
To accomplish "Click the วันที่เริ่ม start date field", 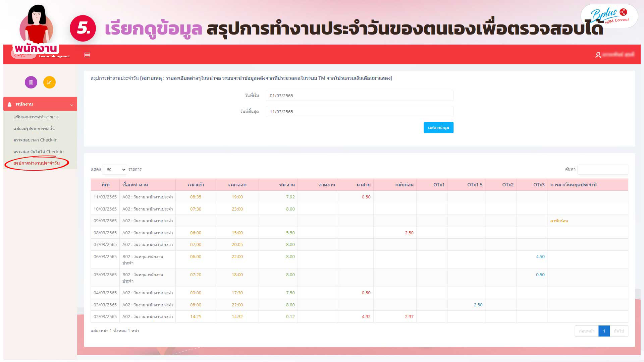I will coord(359,96).
